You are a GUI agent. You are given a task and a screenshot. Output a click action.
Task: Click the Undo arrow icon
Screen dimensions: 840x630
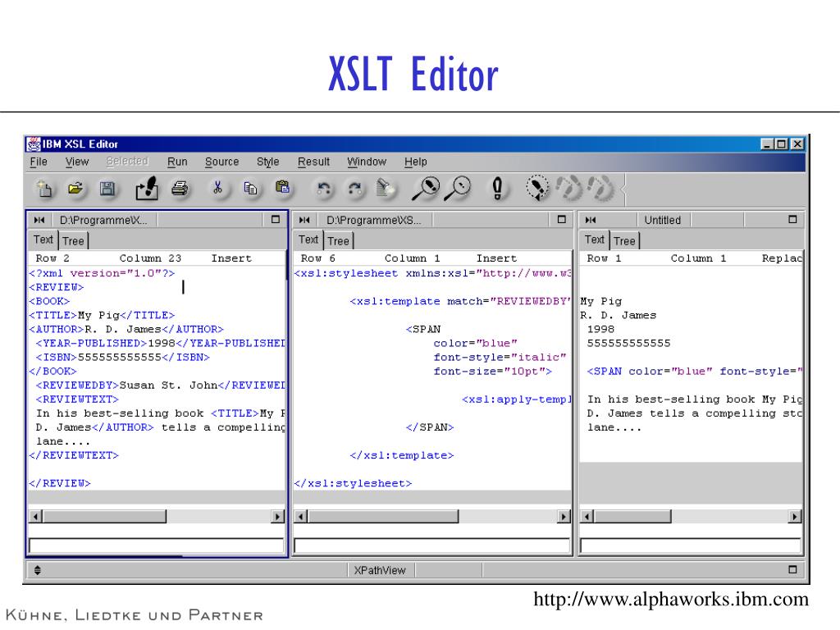coord(323,189)
